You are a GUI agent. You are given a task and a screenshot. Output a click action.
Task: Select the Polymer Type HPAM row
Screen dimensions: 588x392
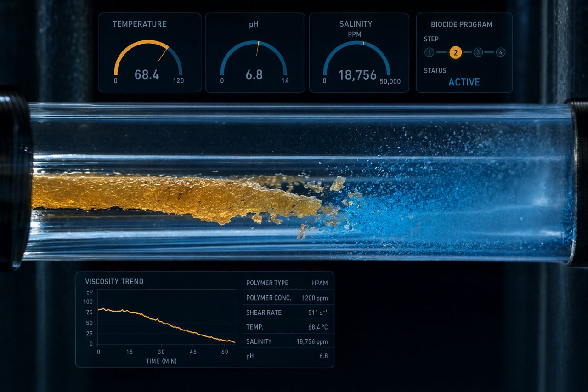pyautogui.click(x=287, y=283)
